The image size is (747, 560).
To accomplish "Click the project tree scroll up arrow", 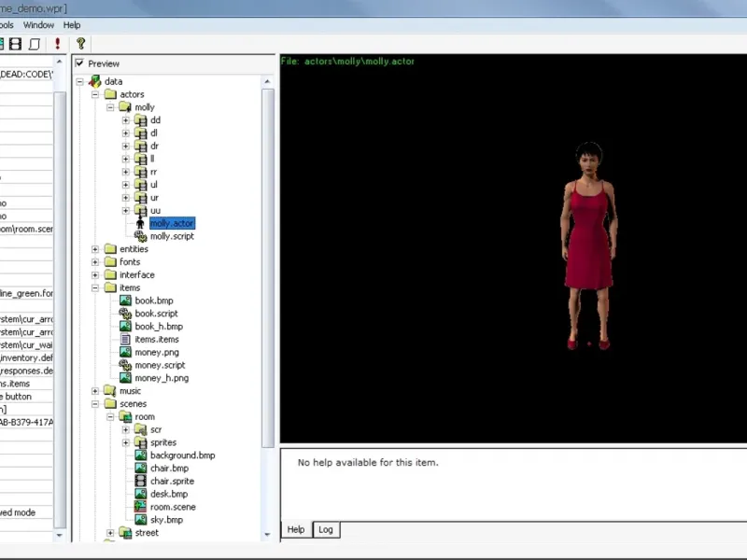I will click(x=268, y=81).
